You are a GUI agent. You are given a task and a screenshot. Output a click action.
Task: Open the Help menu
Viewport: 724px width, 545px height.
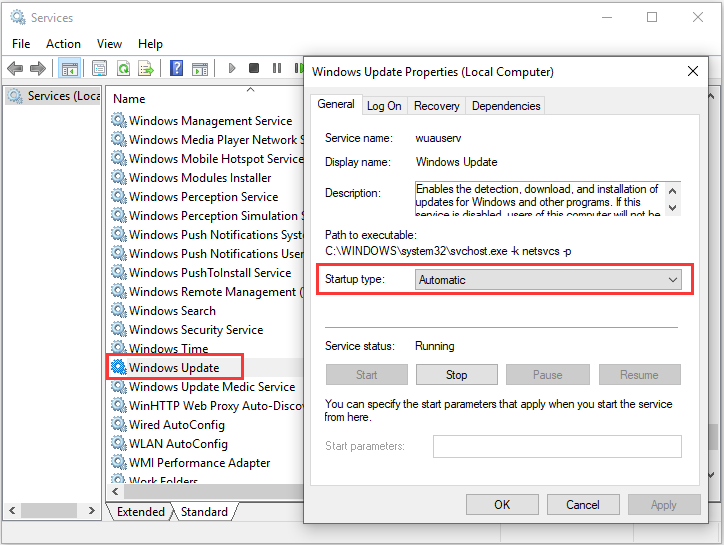pos(150,44)
